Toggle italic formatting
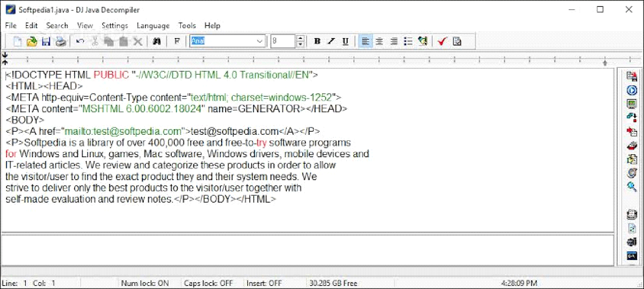The image size is (644, 289). (x=331, y=41)
